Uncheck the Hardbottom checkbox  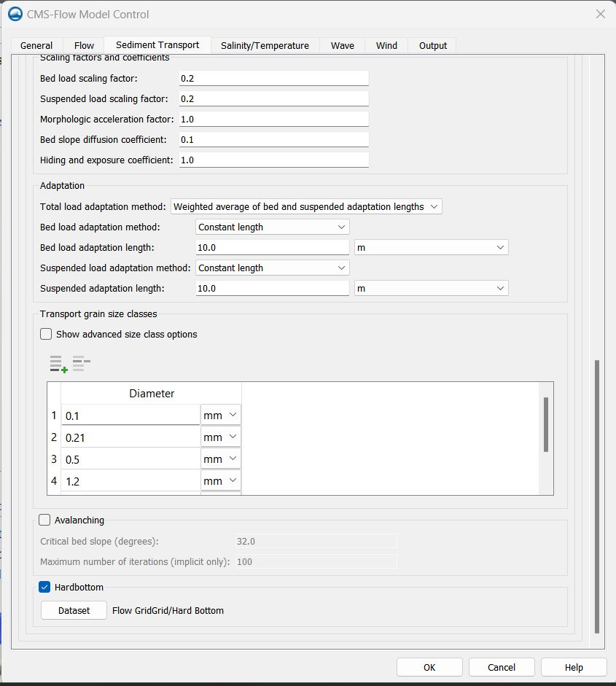[x=44, y=587]
